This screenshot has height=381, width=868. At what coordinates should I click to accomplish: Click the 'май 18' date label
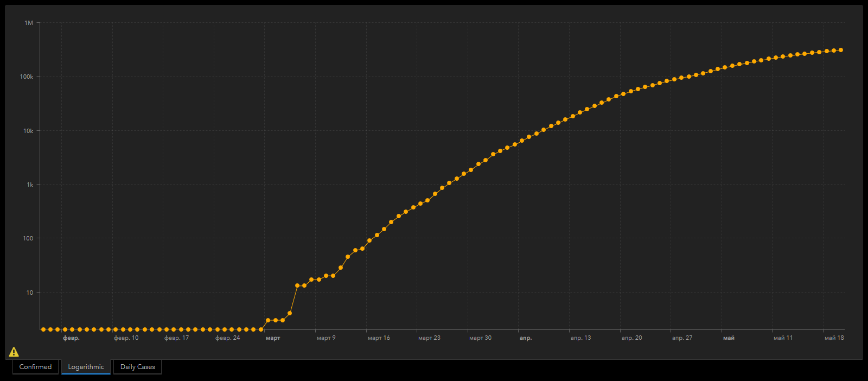834,338
